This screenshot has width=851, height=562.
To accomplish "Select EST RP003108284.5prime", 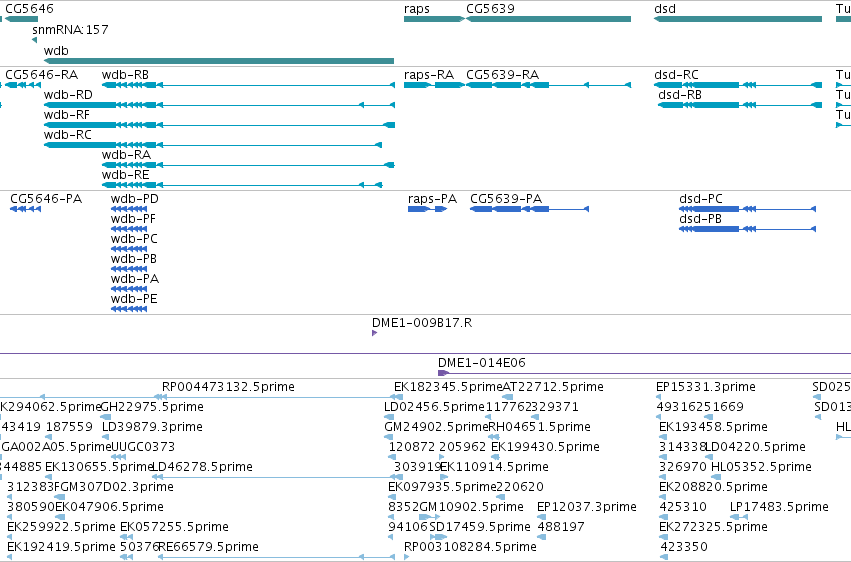I will point(470,547).
